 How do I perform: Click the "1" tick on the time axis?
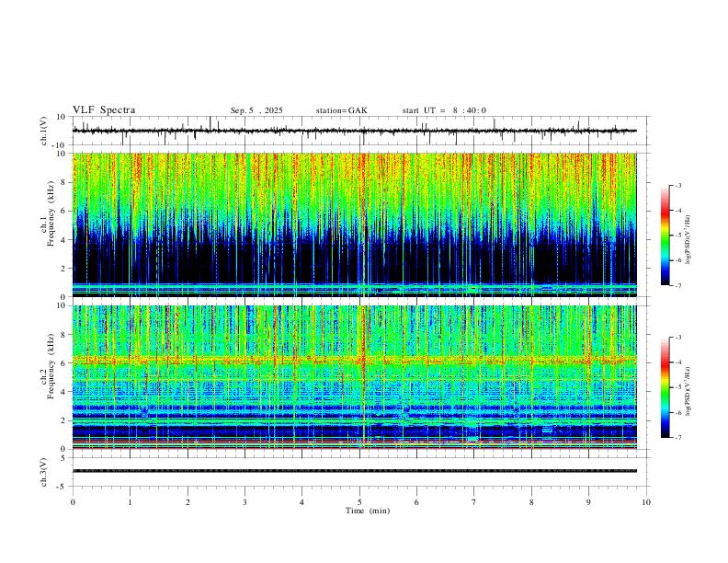click(x=130, y=502)
